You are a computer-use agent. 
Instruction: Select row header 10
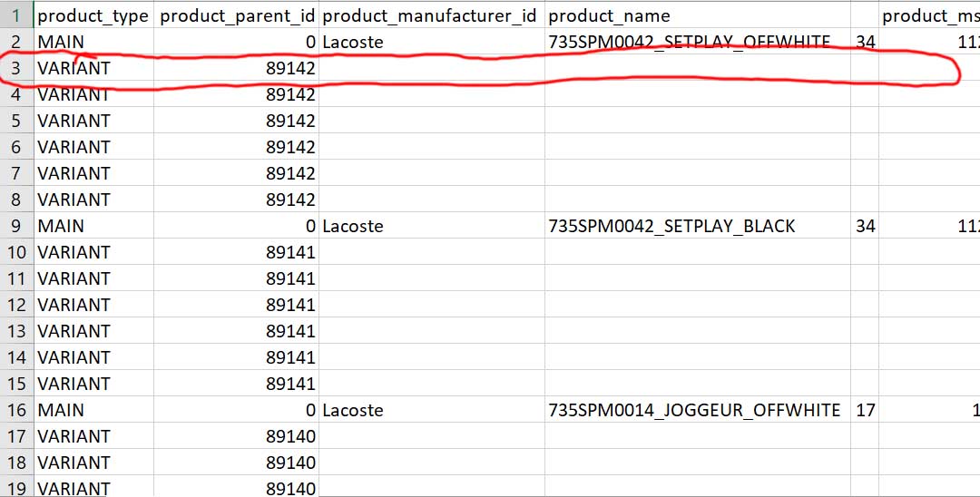pos(16,252)
